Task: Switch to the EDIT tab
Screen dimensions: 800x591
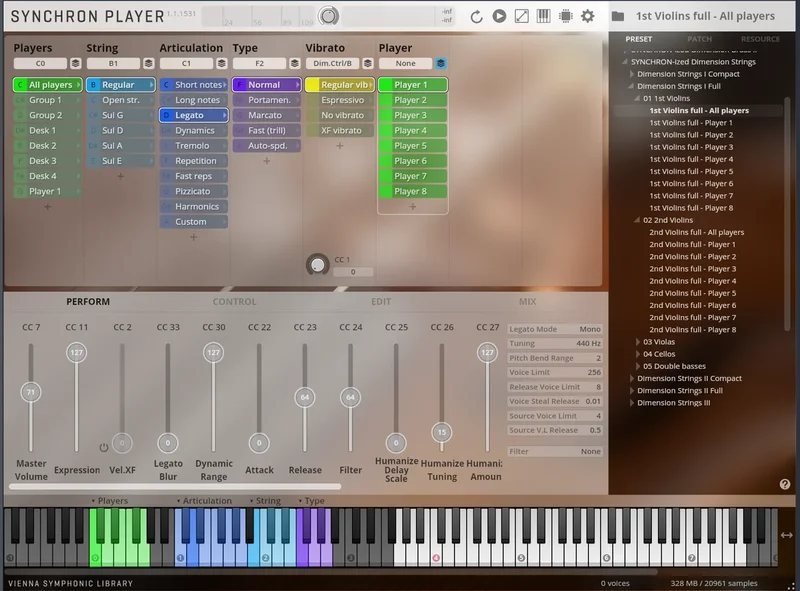Action: pos(381,302)
